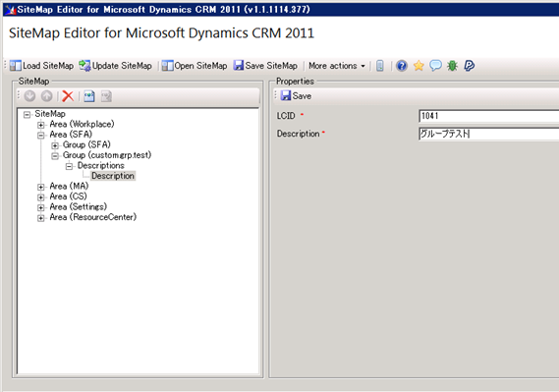Expand the Group (SFA) node

click(55, 145)
